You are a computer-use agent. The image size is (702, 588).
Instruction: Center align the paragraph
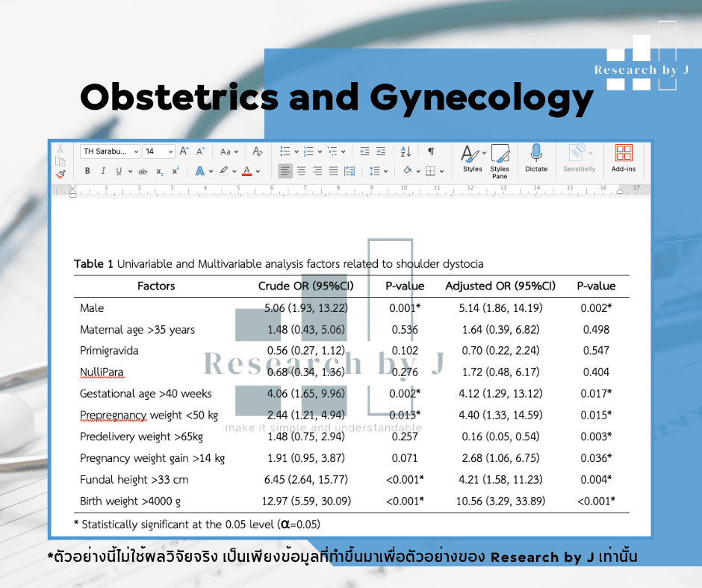coord(301,171)
